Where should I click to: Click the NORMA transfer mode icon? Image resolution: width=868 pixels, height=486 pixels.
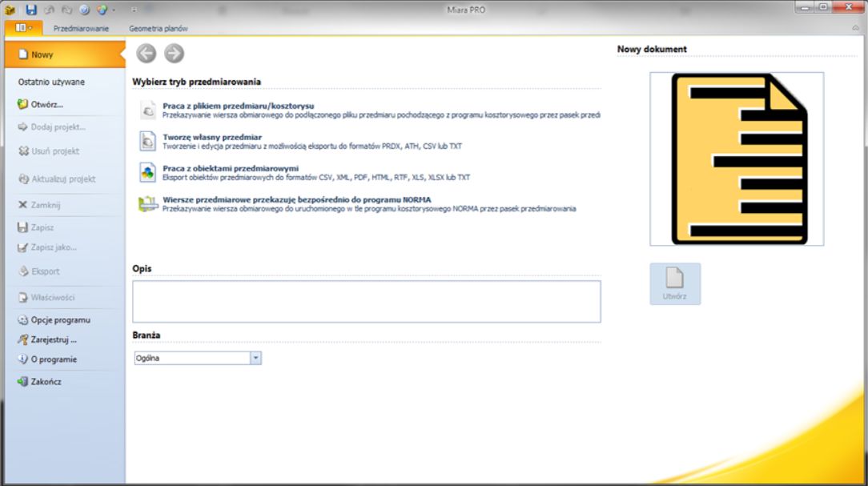(x=148, y=203)
